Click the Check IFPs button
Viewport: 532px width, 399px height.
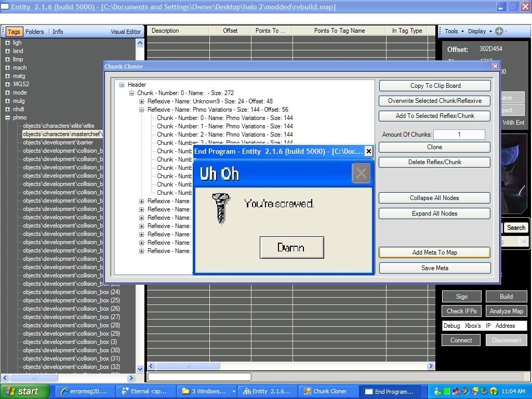pyautogui.click(x=461, y=311)
